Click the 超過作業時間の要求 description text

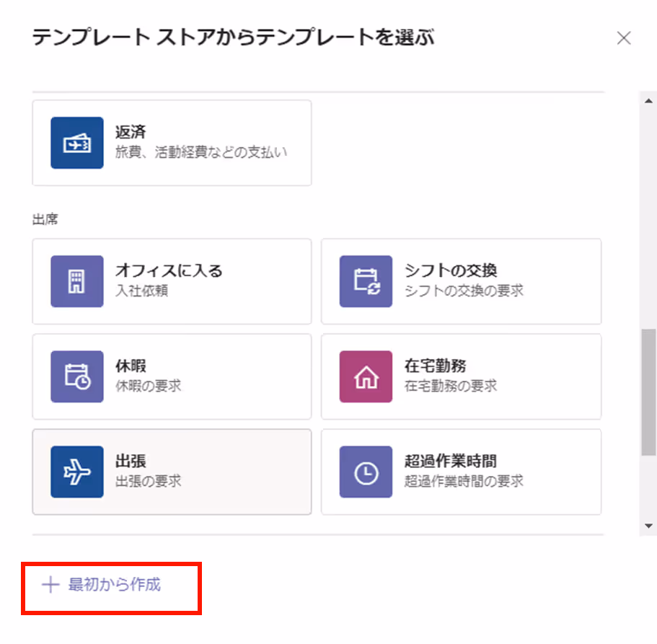pyautogui.click(x=464, y=481)
